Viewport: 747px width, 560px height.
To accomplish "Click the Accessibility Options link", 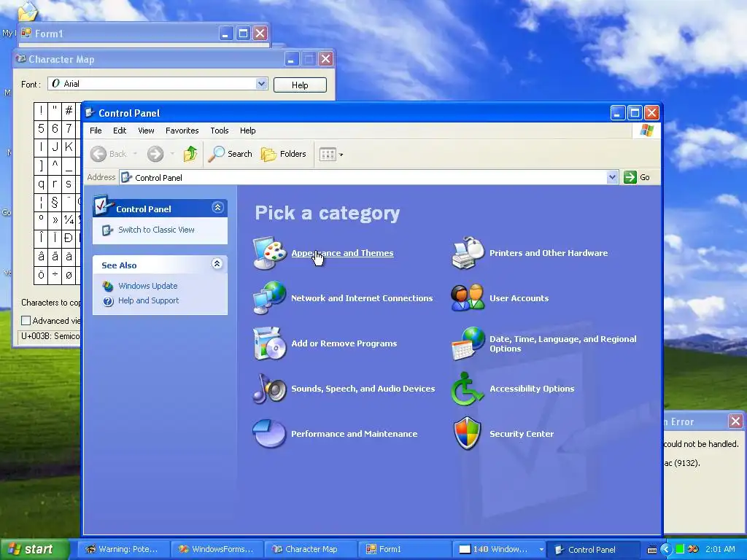I will click(532, 389).
